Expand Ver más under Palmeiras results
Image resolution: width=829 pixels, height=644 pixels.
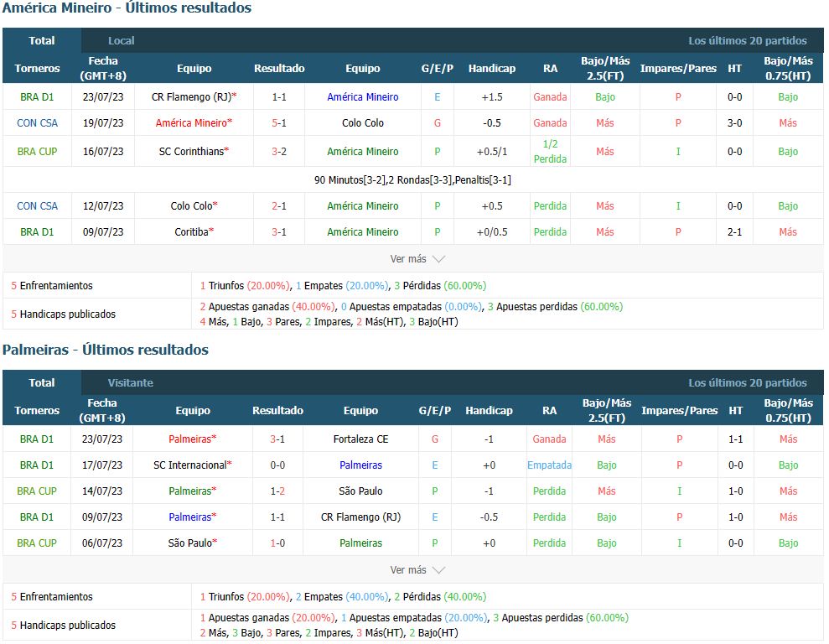[417, 570]
